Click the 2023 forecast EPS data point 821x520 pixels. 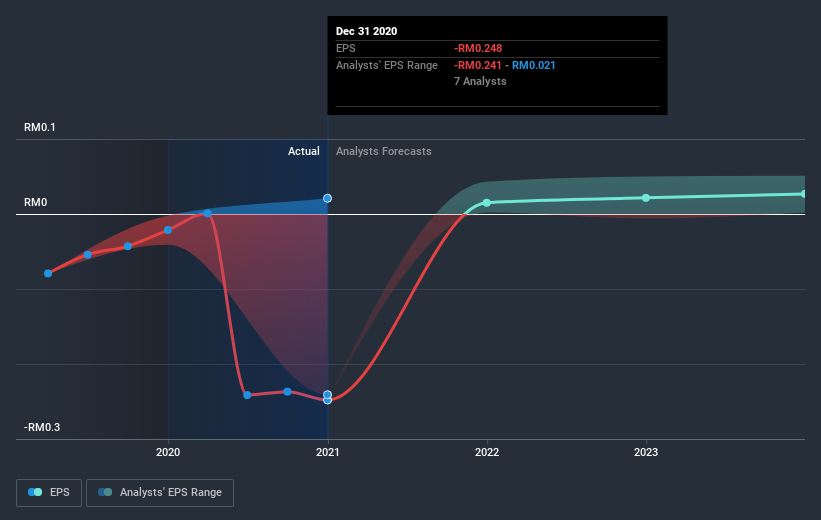(x=646, y=198)
